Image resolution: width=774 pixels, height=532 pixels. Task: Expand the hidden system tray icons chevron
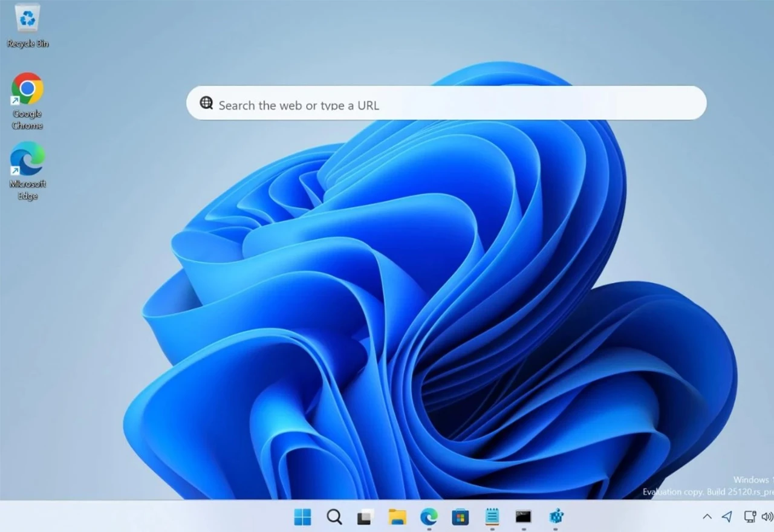[x=707, y=517]
